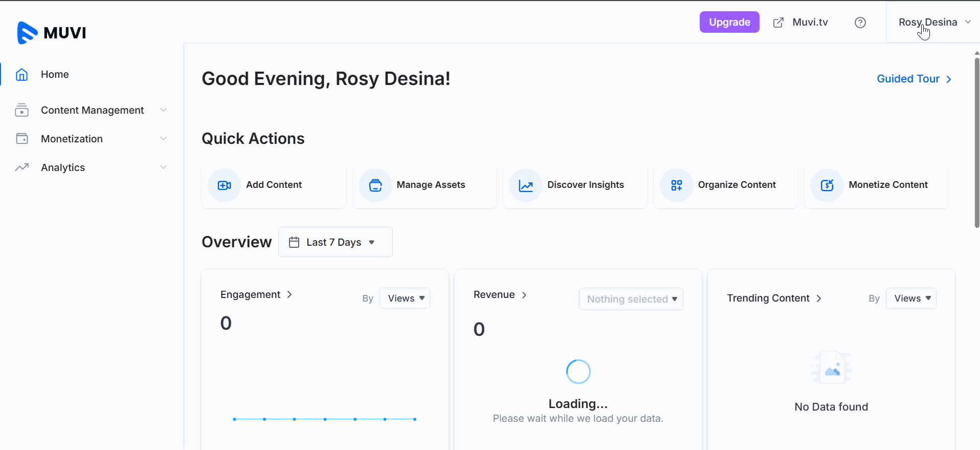Click the purple Upgrade button
This screenshot has width=980, height=450.
pos(729,22)
